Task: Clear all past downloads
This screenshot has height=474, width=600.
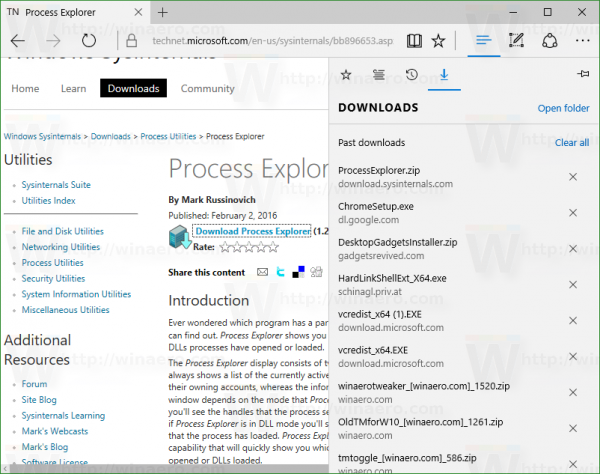Action: (572, 143)
